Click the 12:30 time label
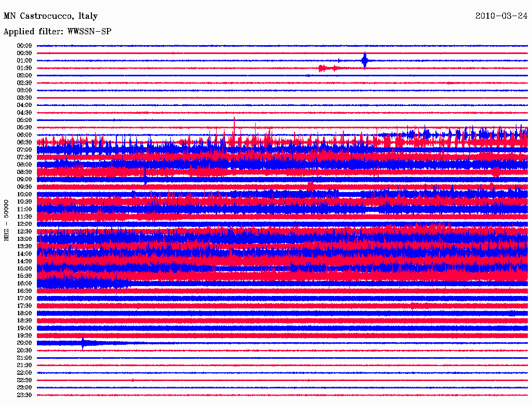The height and width of the screenshot is (405, 532). pos(24,232)
